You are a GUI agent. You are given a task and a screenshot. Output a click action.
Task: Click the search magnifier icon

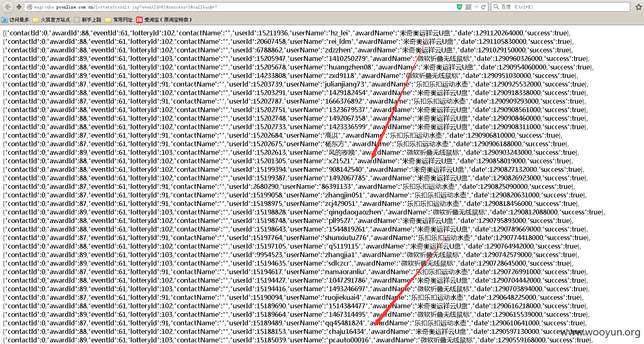pyautogui.click(x=496, y=7)
